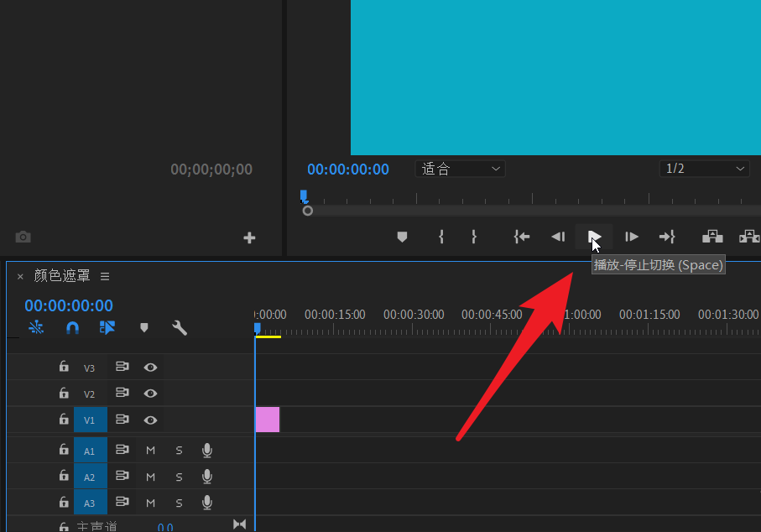Add marker in program monitor
Screen dimensions: 761x532
pos(402,237)
